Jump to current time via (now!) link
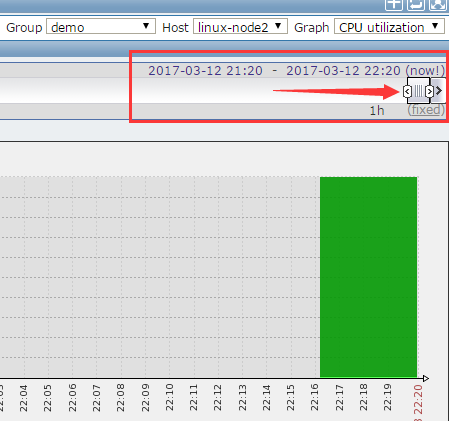Viewport: 449px width, 421px height. [x=425, y=71]
